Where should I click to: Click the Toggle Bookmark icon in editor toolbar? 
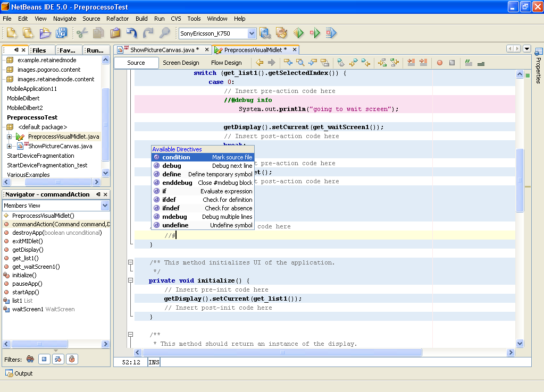(341, 63)
